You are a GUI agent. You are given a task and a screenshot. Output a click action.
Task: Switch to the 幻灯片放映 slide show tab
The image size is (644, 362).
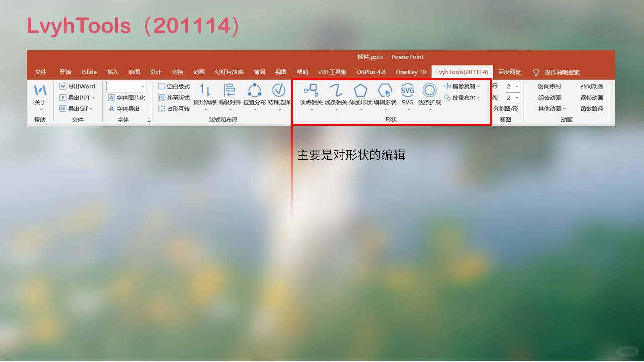pos(229,72)
